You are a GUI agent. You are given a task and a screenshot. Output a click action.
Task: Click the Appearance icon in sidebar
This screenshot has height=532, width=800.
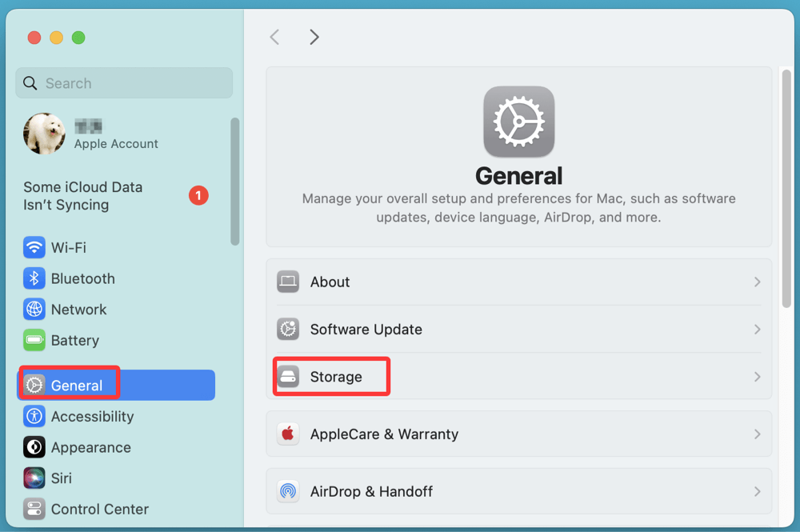(x=34, y=447)
